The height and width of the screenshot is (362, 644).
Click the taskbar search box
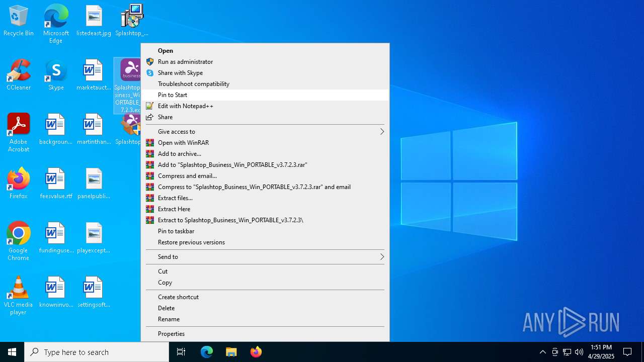point(97,352)
